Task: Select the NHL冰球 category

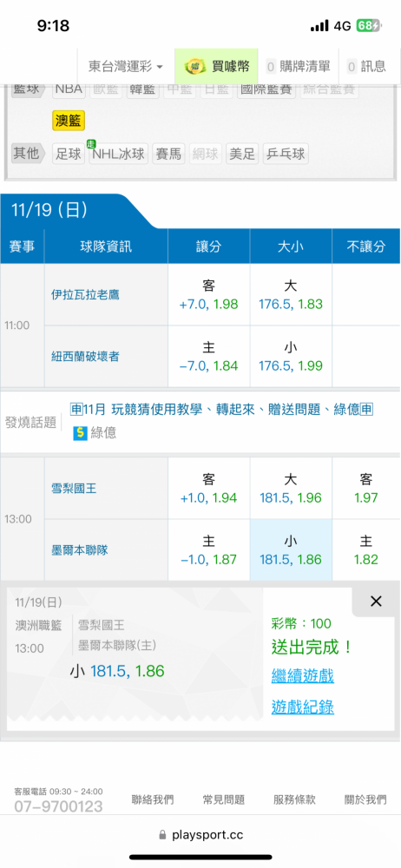Action: click(x=119, y=154)
